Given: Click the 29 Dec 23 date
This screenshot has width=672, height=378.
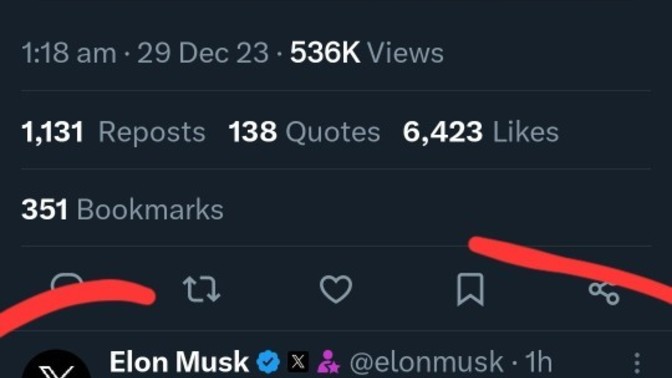Looking at the screenshot, I should 203,54.
